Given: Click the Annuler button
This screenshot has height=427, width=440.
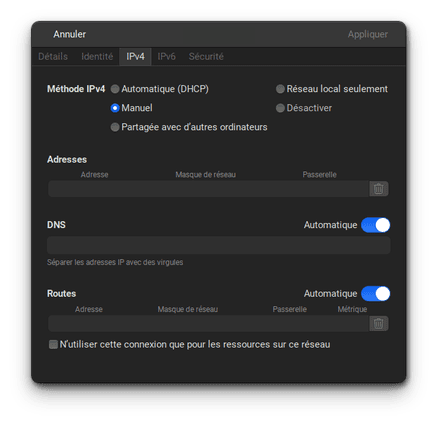Looking at the screenshot, I should [70, 34].
